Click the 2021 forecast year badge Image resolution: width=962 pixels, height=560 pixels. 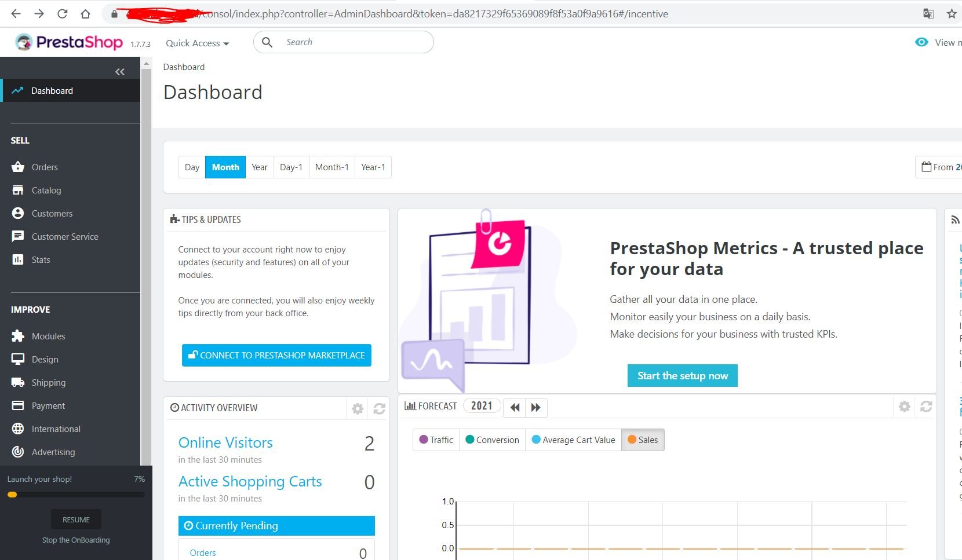(482, 406)
